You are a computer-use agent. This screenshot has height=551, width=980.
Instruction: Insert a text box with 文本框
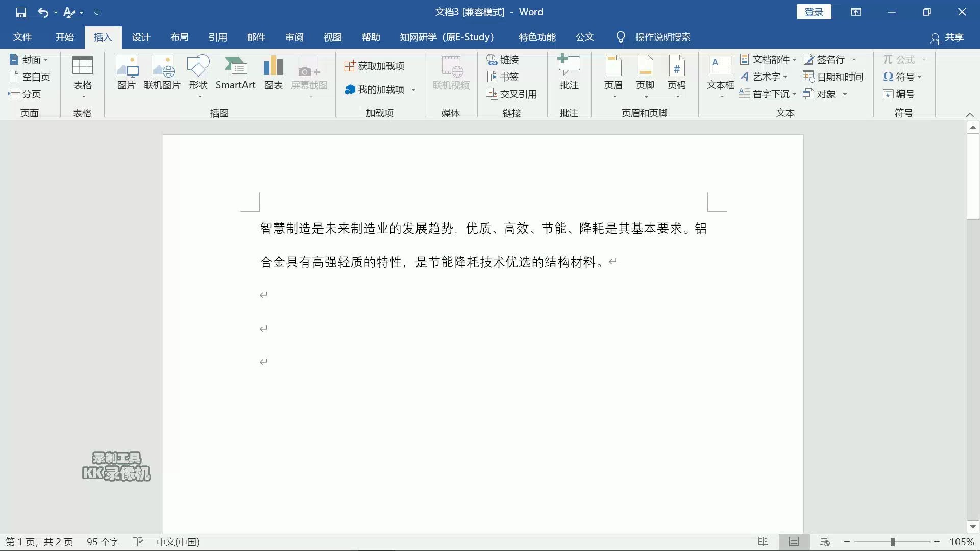click(721, 77)
